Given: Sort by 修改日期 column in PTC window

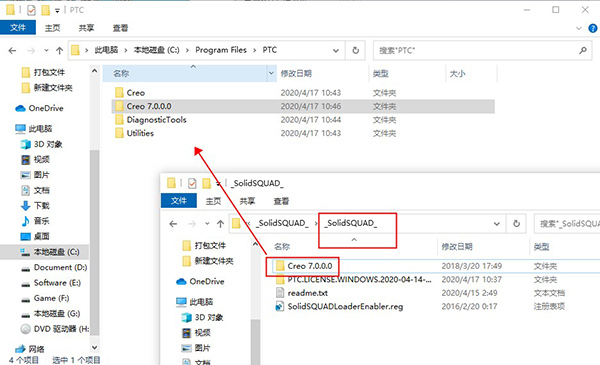Looking at the screenshot, I should click(296, 73).
